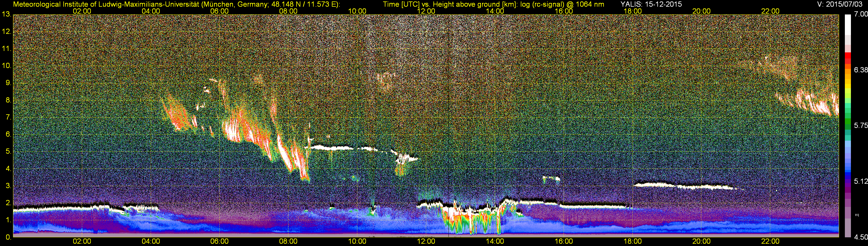Click the bottom axis '08:00' time label
Viewport: 868px width, 246px height.
click(288, 242)
